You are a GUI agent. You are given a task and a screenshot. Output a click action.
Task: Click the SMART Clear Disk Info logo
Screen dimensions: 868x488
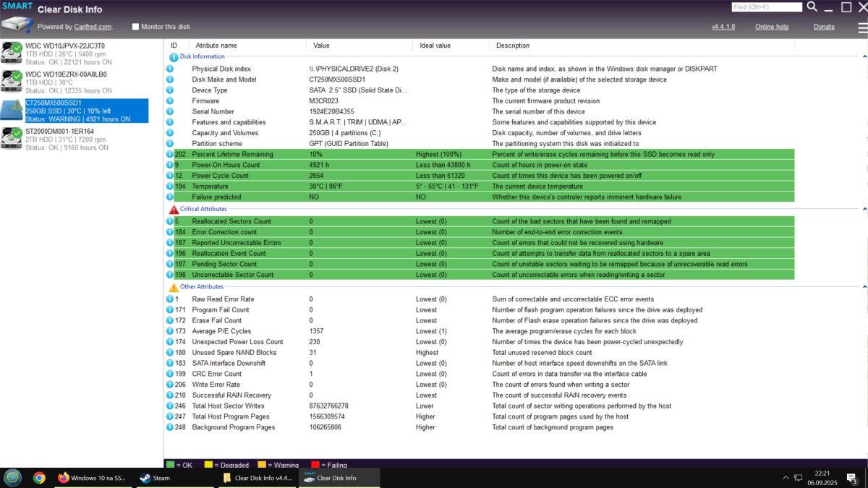click(x=17, y=17)
